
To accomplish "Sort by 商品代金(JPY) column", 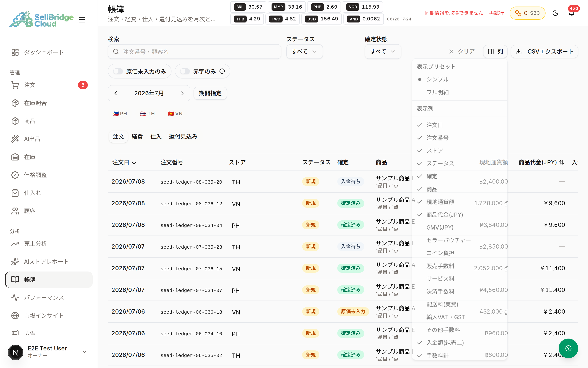I will click(541, 162).
